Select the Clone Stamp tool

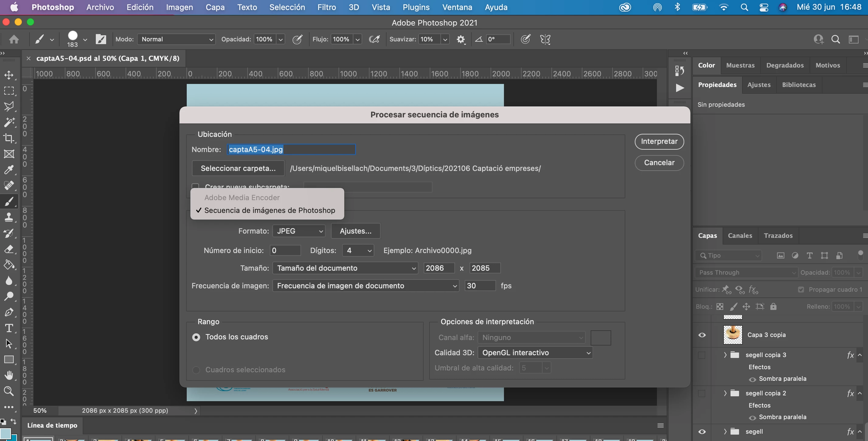click(x=9, y=217)
